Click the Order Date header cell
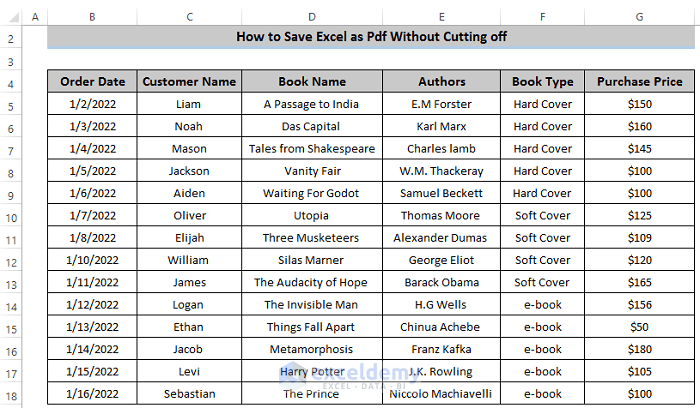 (92, 82)
